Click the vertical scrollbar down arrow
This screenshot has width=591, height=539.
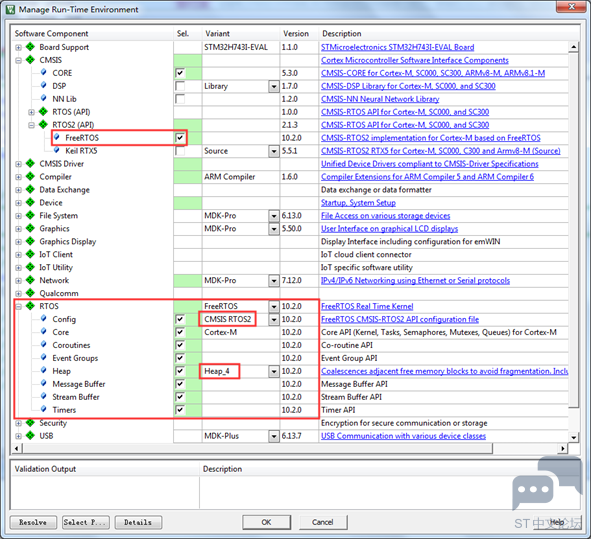573,437
